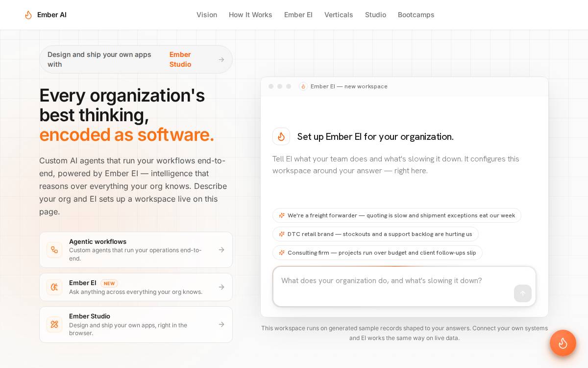
Task: Click the Agentic workflows icon
Action: (x=54, y=250)
